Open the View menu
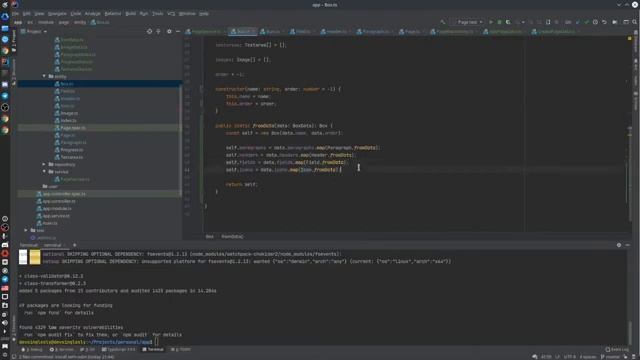 39,13
